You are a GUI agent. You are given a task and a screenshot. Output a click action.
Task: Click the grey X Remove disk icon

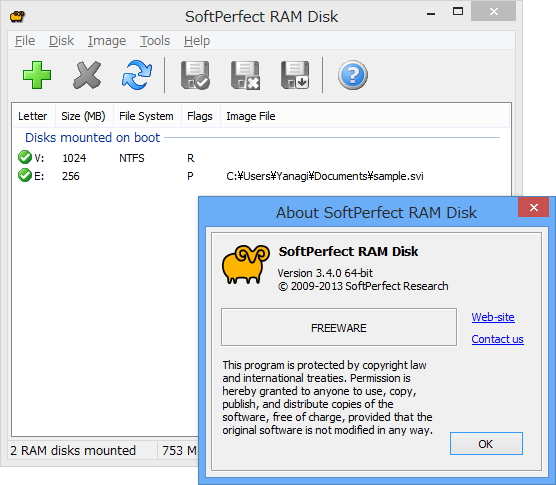click(x=87, y=75)
